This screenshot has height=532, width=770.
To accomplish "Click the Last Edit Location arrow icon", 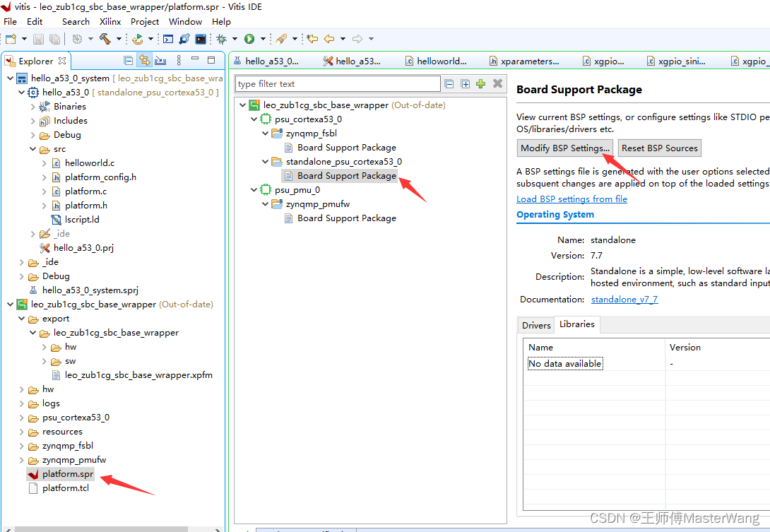I will click(312, 39).
